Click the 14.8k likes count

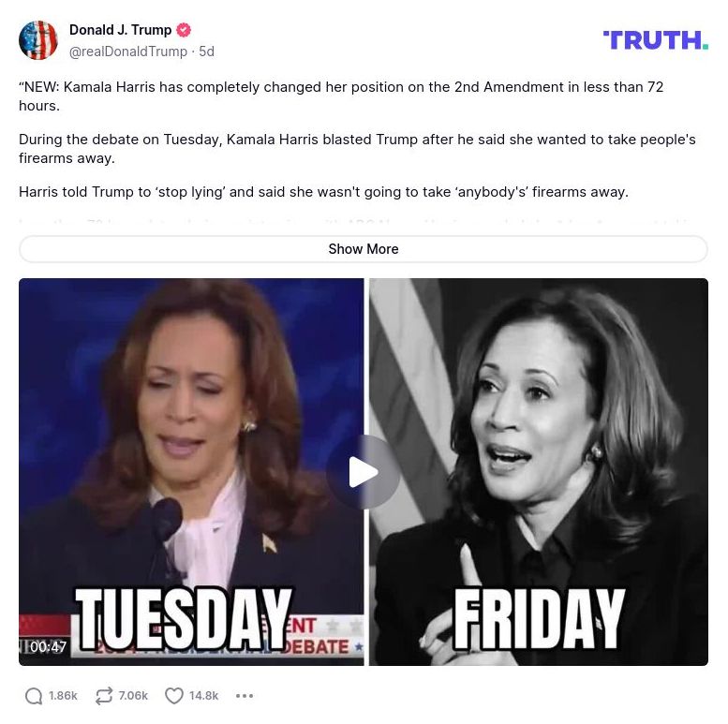203,696
